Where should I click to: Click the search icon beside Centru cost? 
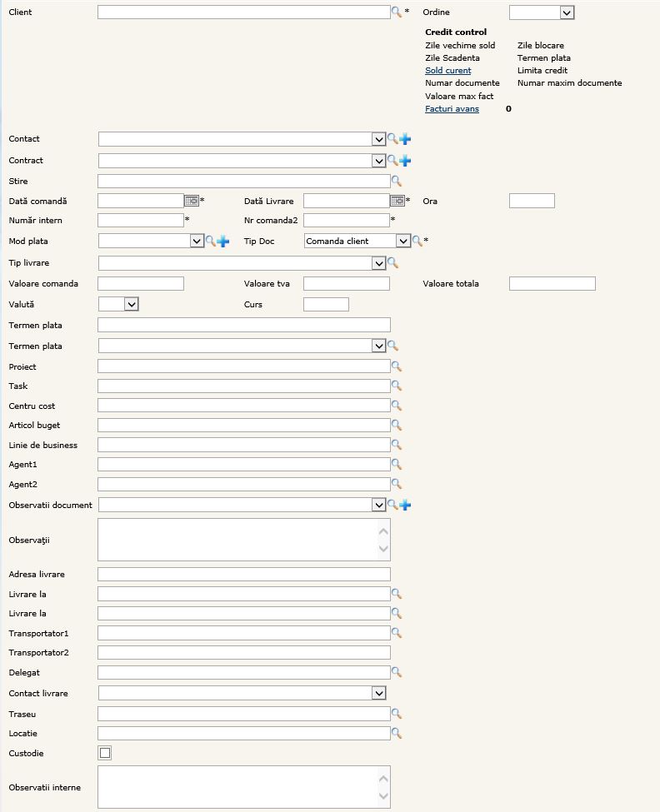pyautogui.click(x=397, y=406)
